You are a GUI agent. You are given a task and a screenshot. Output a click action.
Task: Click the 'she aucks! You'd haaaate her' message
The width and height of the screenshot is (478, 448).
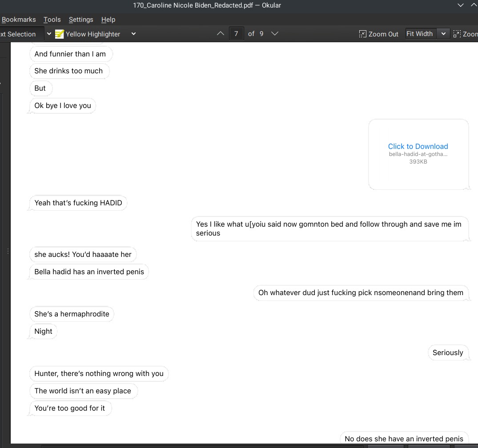click(83, 255)
